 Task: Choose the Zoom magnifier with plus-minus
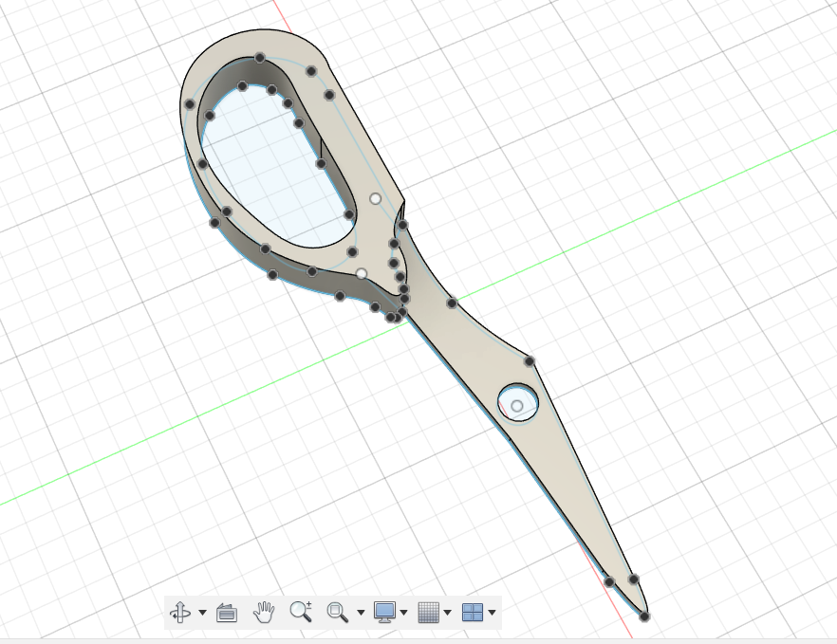pyautogui.click(x=301, y=612)
